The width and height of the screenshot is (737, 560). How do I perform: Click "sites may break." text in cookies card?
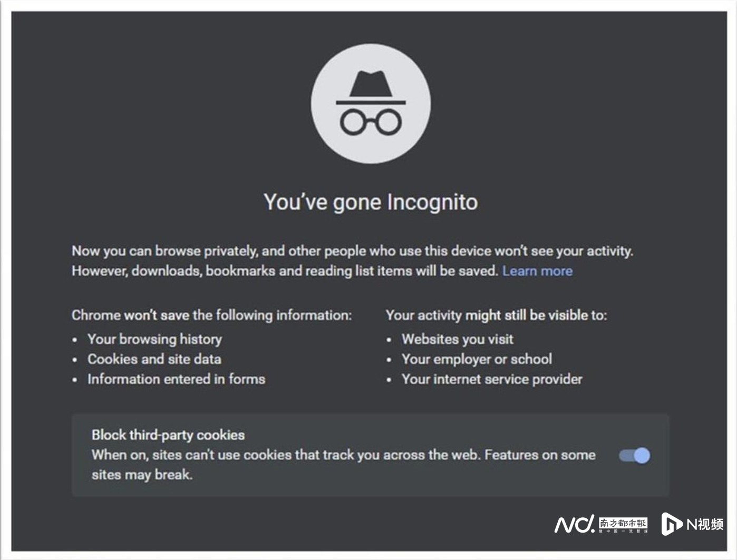pyautogui.click(x=142, y=475)
